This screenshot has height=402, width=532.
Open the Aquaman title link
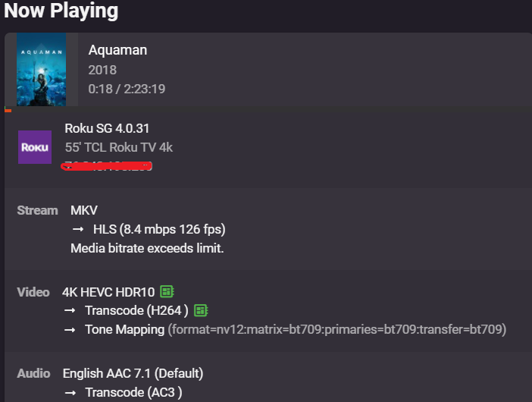pos(117,50)
